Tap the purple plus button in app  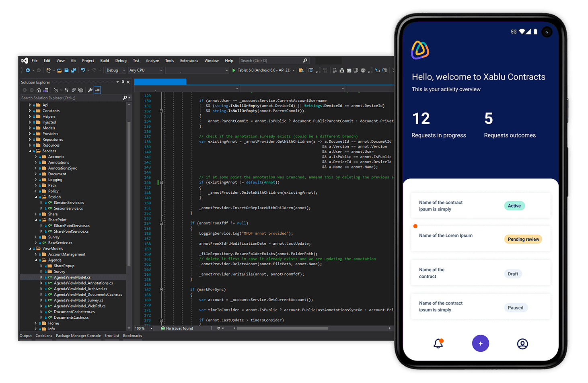[480, 343]
